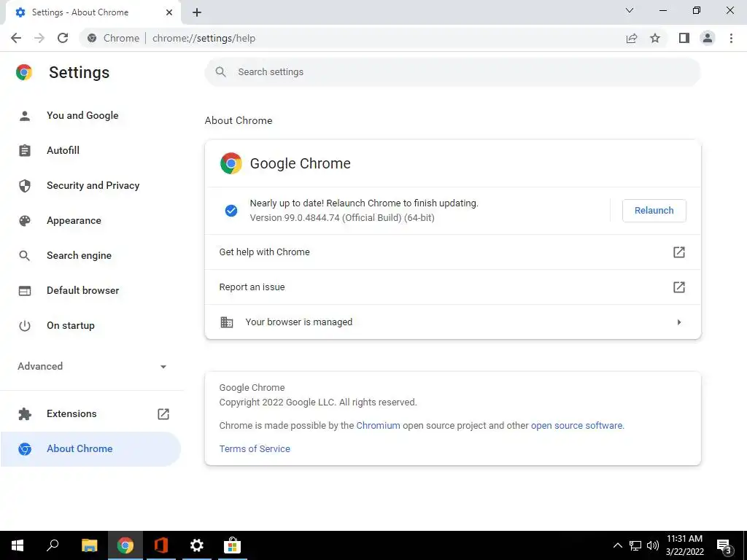Open the side panel icon
This screenshot has width=747, height=560.
tap(684, 38)
